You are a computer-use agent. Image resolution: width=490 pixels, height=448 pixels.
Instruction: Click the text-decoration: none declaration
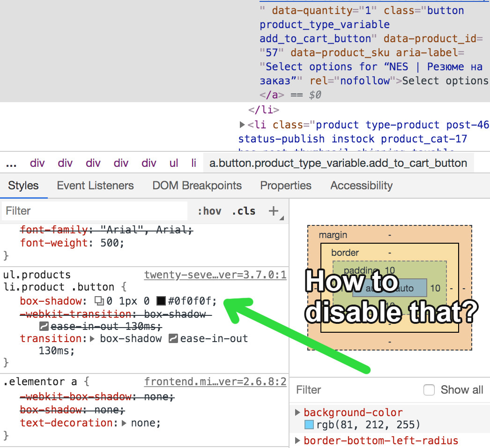[x=90, y=423]
